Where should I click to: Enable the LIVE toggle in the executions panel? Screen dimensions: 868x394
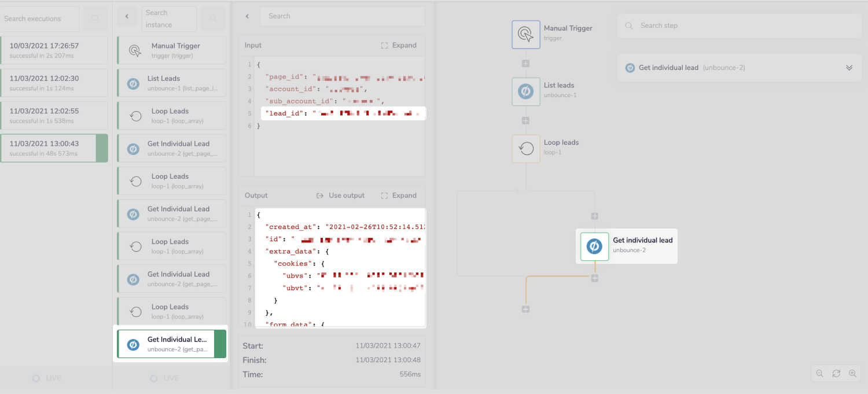tap(46, 378)
